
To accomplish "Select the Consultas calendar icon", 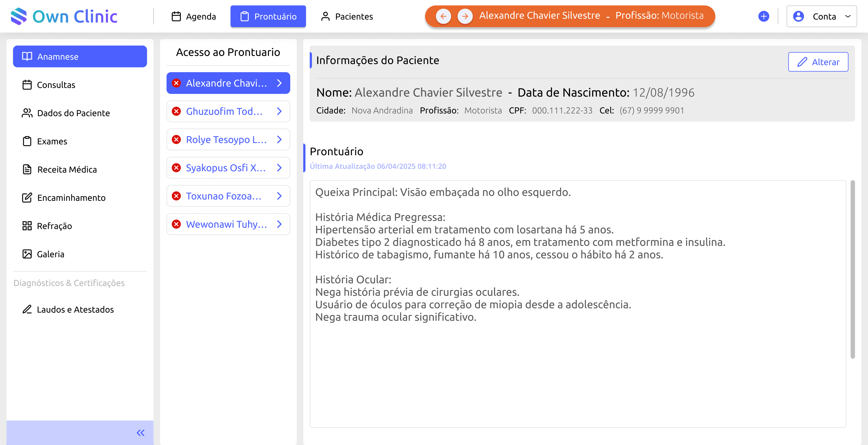I will pos(27,85).
